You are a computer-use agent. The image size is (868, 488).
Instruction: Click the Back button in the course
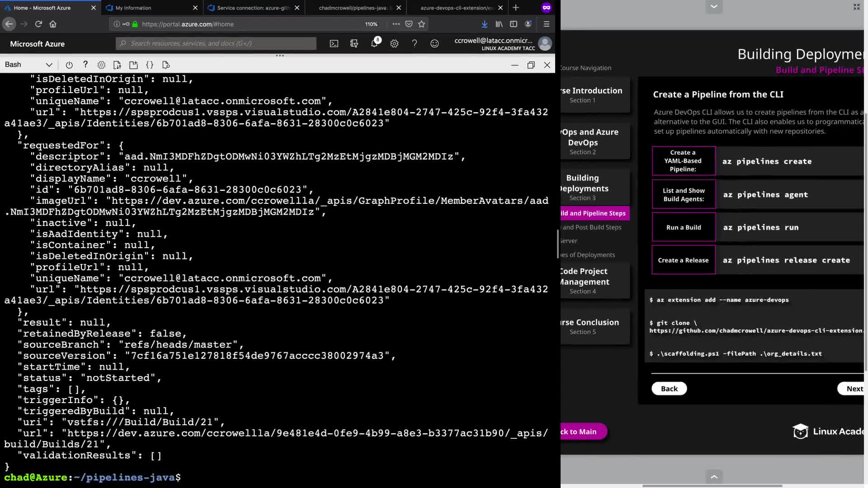point(669,389)
